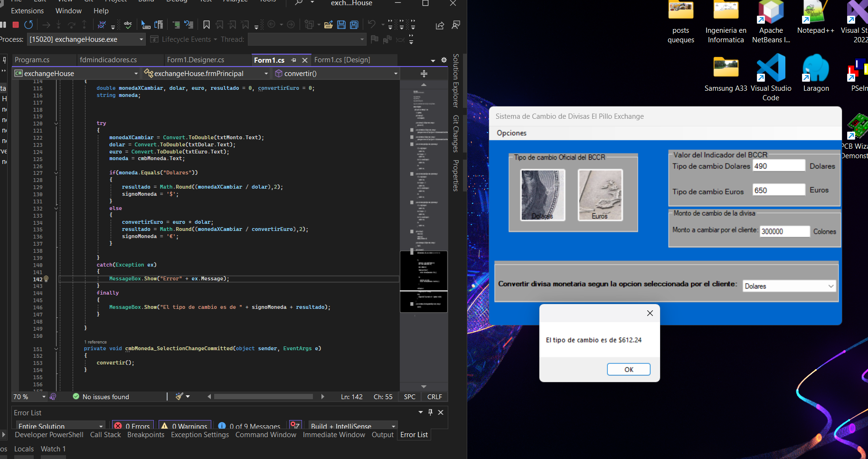The image size is (868, 459).
Task: Open Apache NetBeans desktop shortcut
Action: pyautogui.click(x=771, y=22)
